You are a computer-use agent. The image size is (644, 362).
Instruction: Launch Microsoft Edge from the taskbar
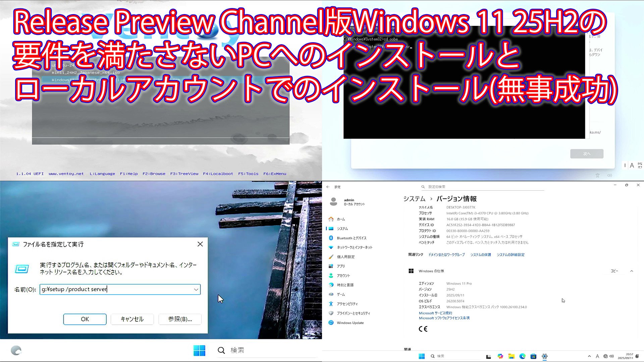[x=522, y=356]
